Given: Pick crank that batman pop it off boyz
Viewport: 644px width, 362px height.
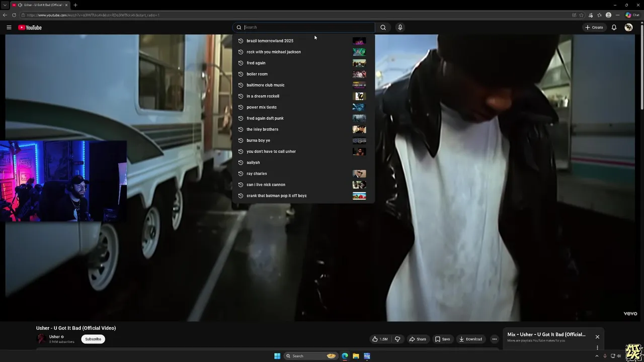Looking at the screenshot, I should 303,196.
